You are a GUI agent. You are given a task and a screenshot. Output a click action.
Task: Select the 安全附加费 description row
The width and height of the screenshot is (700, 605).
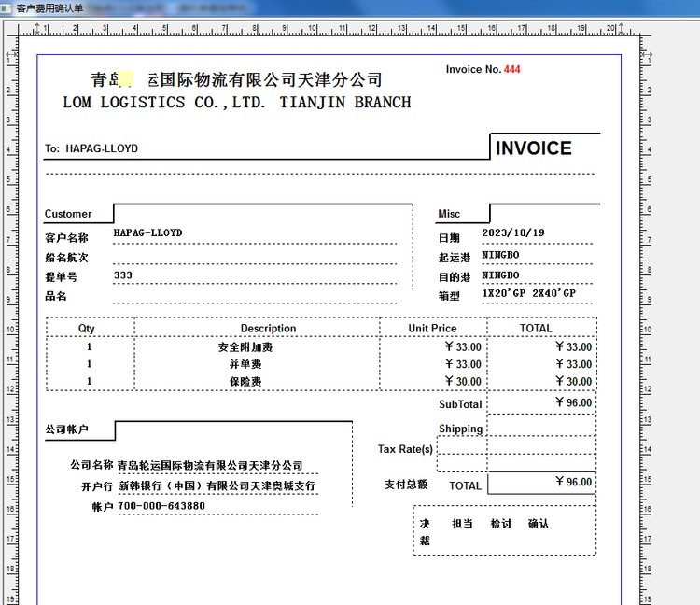(245, 347)
